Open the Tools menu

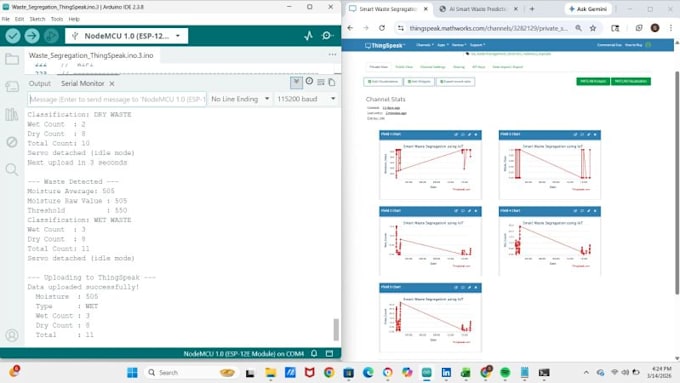coord(57,19)
